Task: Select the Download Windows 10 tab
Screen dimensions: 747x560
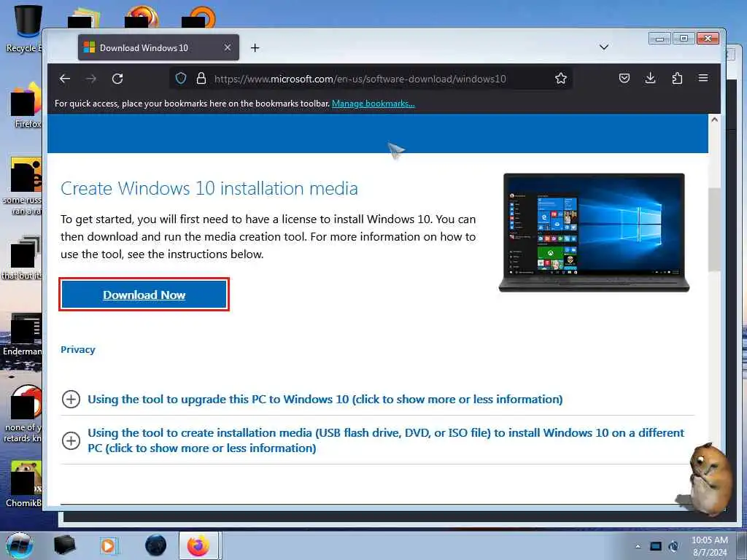Action: point(158,47)
